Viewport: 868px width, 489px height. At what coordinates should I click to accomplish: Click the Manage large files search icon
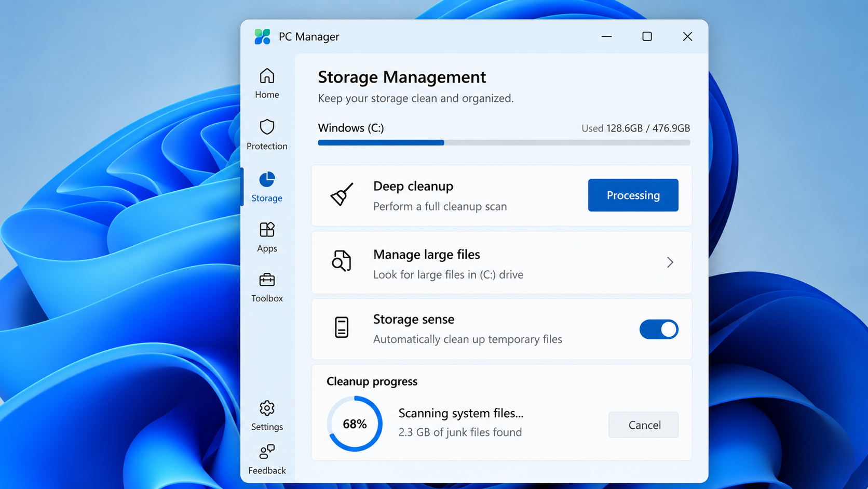pyautogui.click(x=342, y=261)
